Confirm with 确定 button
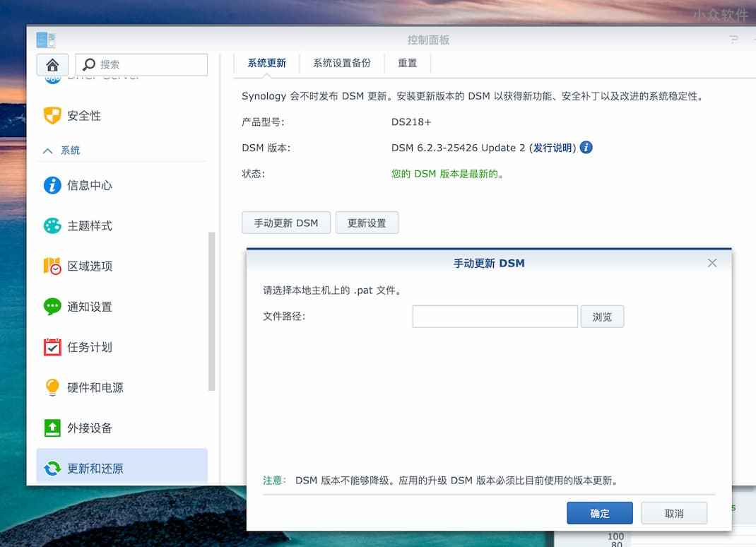This screenshot has height=547, width=756. pos(600,513)
